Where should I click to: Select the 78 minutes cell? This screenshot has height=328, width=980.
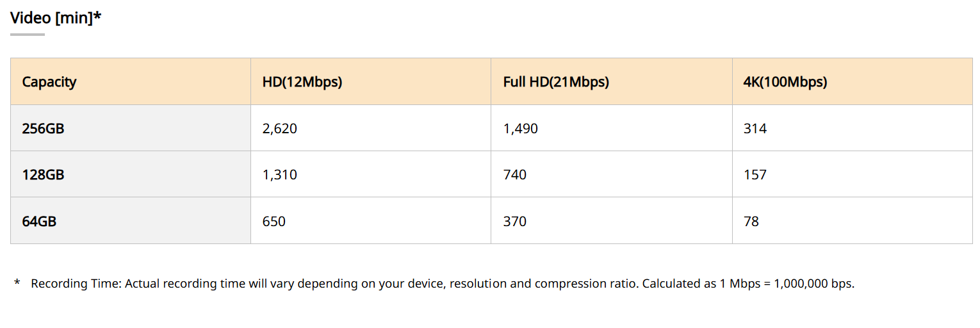click(x=751, y=222)
